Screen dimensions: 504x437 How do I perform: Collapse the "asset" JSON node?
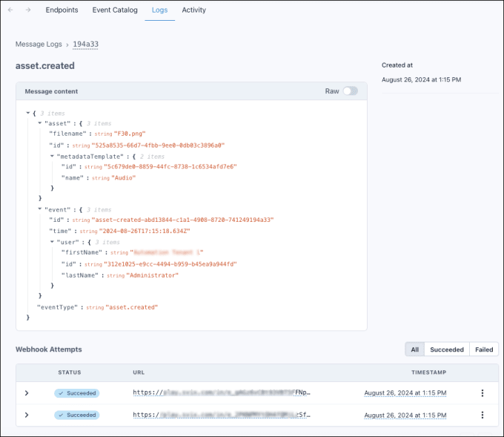click(x=39, y=123)
